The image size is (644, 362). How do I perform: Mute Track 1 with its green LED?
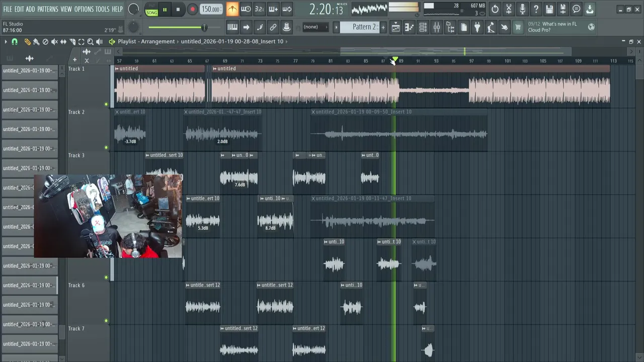[x=106, y=104]
